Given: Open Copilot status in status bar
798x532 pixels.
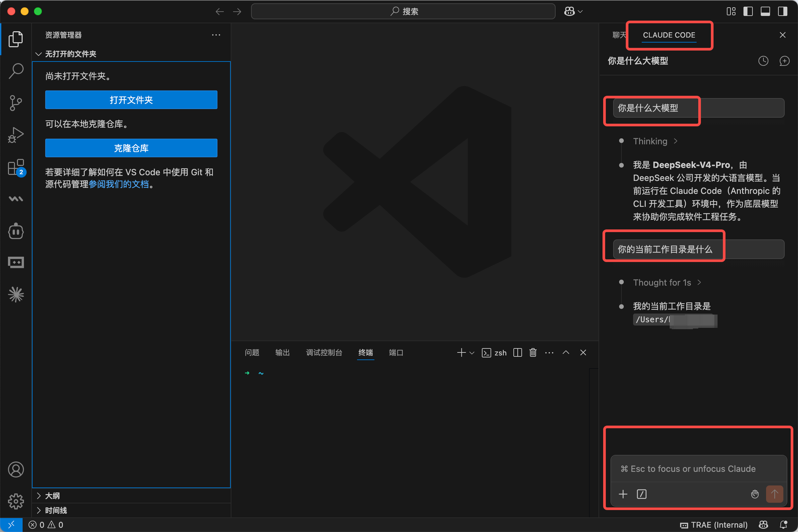Looking at the screenshot, I should click(x=763, y=525).
